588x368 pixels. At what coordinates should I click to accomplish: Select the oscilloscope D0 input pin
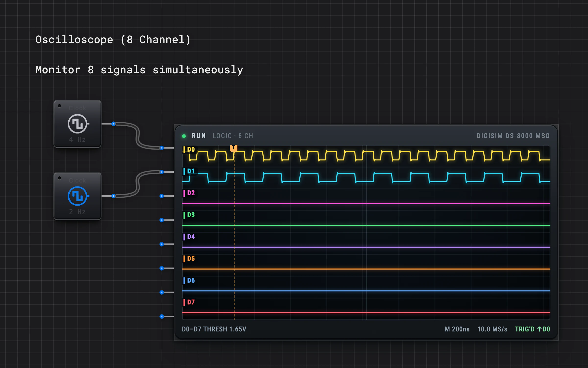pos(162,148)
